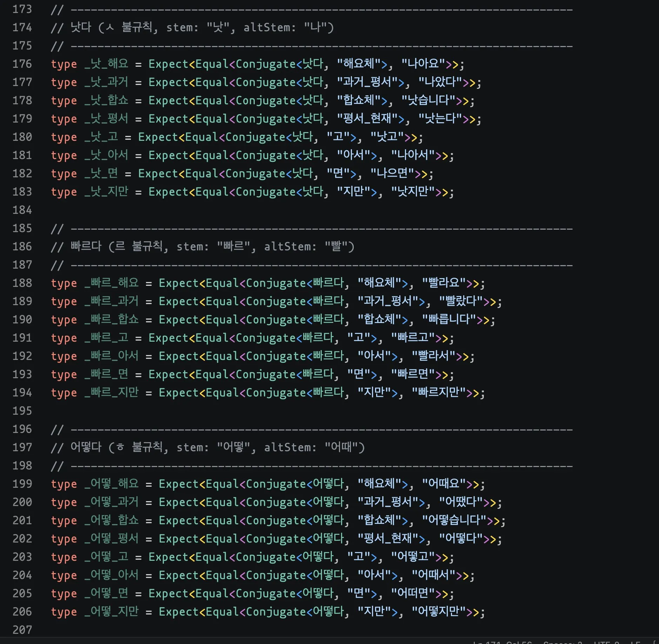This screenshot has height=644, width=659.
Task: Click the empty line 195
Action: tap(246, 411)
